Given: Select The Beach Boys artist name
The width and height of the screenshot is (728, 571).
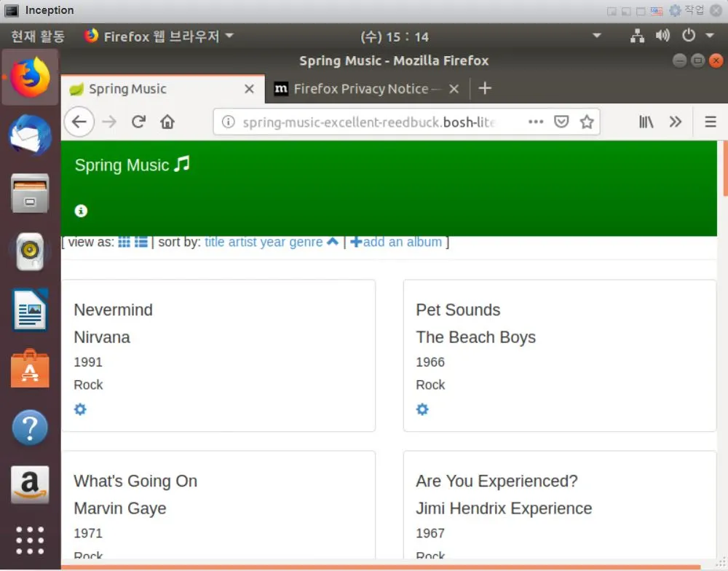Looking at the screenshot, I should 475,338.
